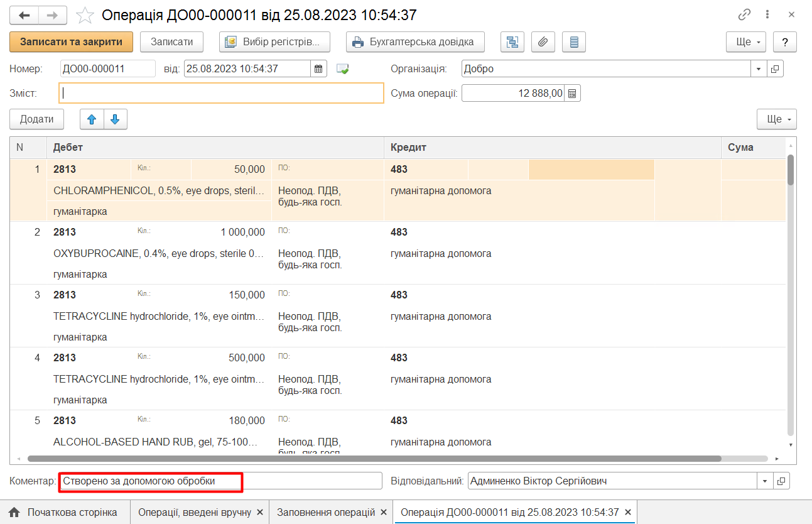Click the home icon on Початкова сторінка
Screen dimensions: 812x524
[14, 512]
